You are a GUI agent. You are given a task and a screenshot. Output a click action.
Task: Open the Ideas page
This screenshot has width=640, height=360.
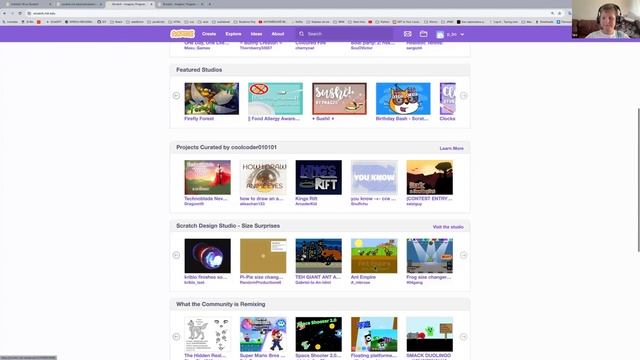(x=256, y=34)
